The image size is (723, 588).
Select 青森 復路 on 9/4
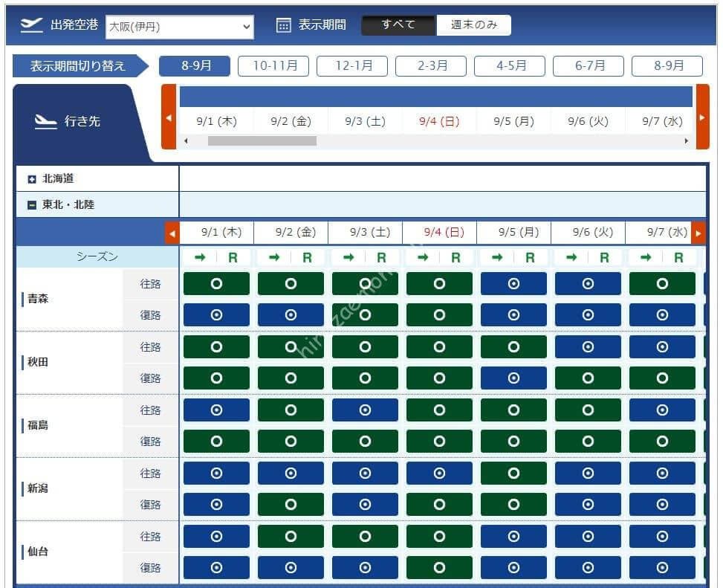click(x=439, y=315)
